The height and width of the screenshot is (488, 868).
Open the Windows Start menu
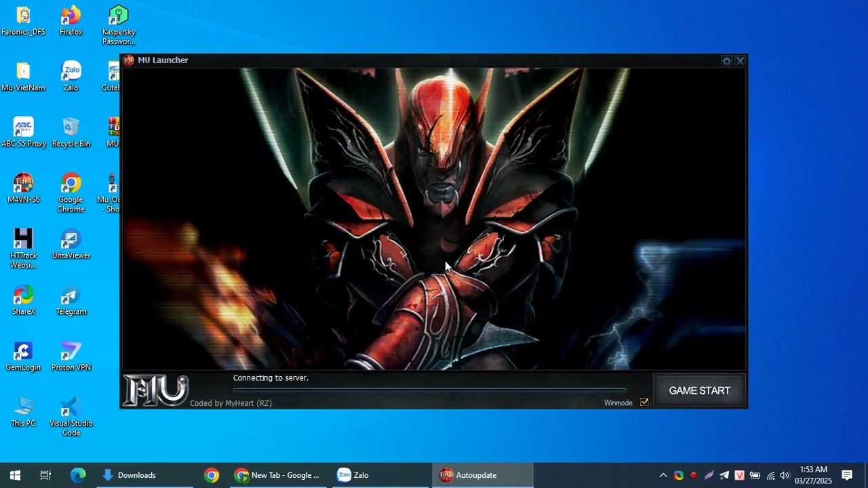click(x=15, y=475)
